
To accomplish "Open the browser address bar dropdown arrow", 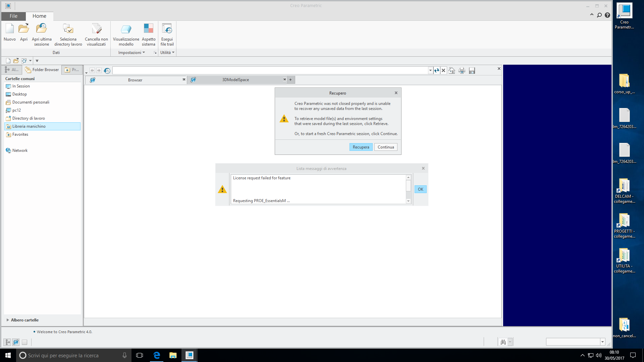I will pos(430,70).
